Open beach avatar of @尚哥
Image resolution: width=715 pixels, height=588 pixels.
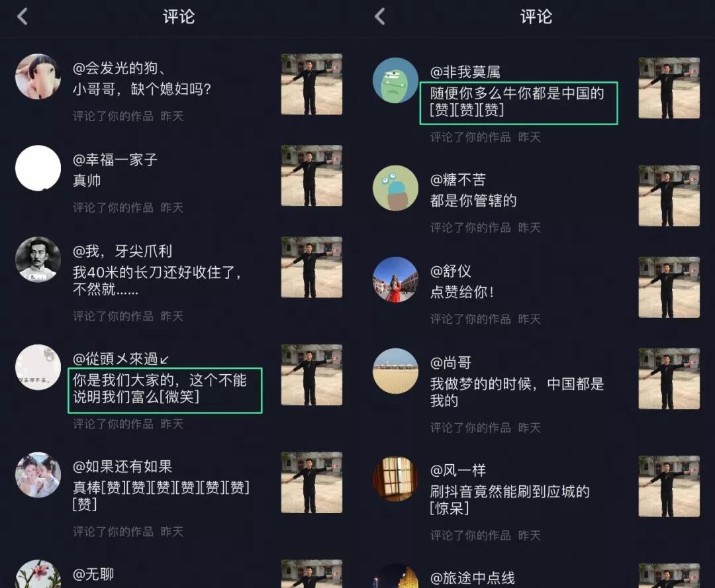tap(395, 371)
